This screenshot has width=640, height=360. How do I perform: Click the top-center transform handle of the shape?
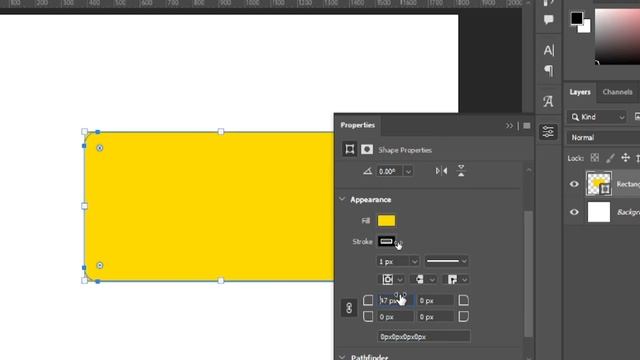pyautogui.click(x=221, y=131)
